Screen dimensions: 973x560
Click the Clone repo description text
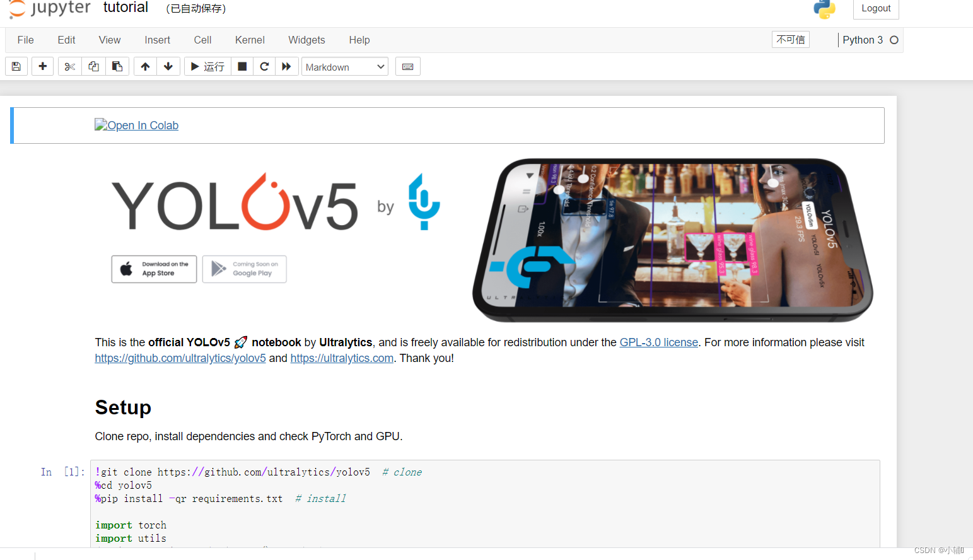(248, 436)
